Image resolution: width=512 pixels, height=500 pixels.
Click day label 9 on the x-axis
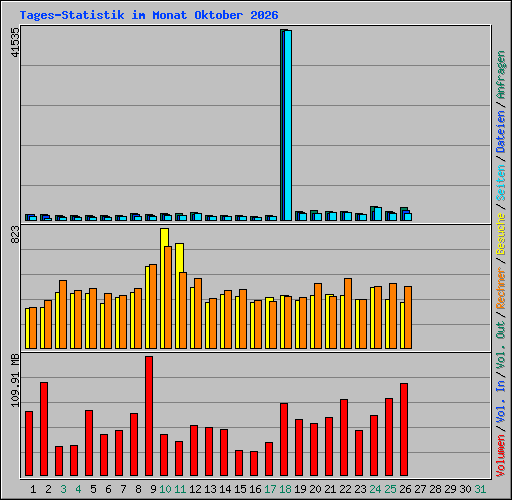(x=153, y=489)
